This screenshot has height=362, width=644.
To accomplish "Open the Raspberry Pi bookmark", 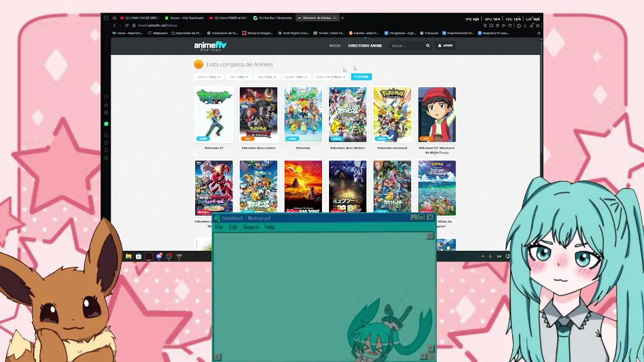I will [x=494, y=33].
